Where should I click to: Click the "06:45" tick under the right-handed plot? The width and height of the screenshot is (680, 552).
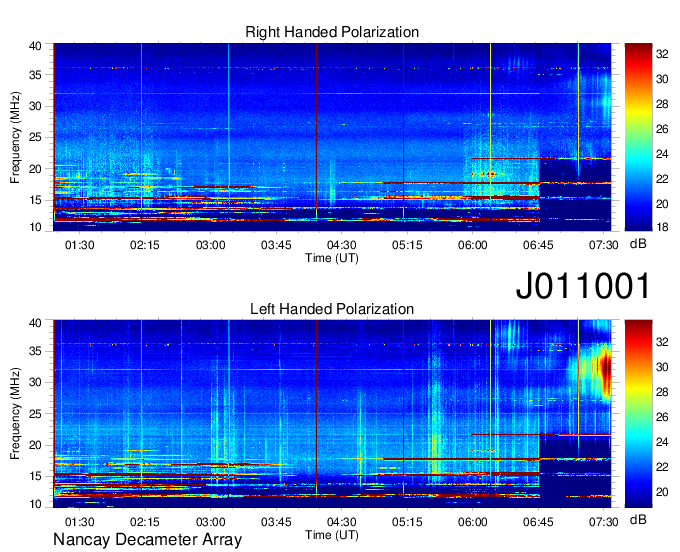tap(538, 245)
